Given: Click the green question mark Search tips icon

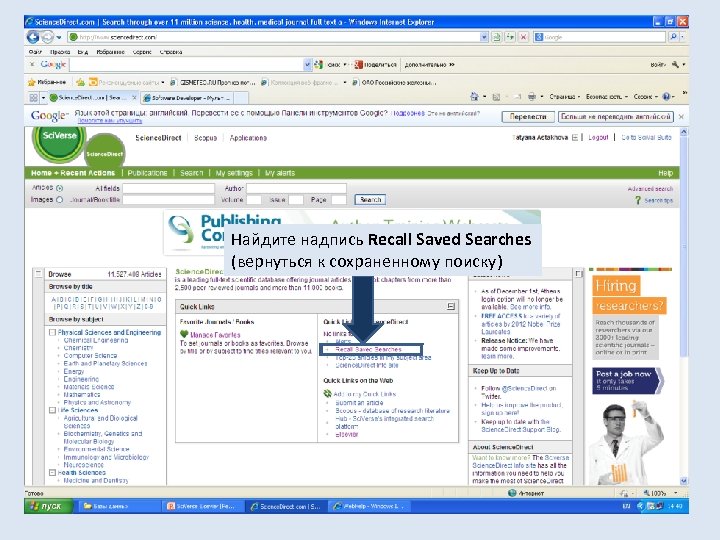Looking at the screenshot, I should [637, 200].
